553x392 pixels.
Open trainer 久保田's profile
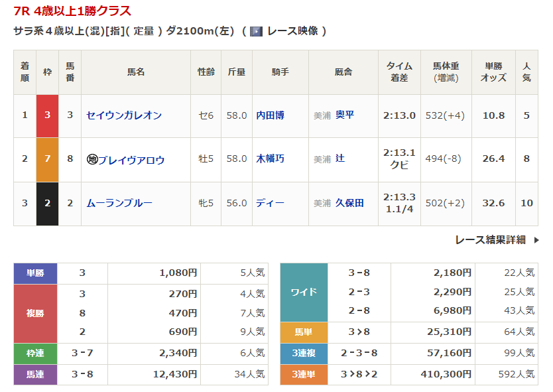pos(349,203)
